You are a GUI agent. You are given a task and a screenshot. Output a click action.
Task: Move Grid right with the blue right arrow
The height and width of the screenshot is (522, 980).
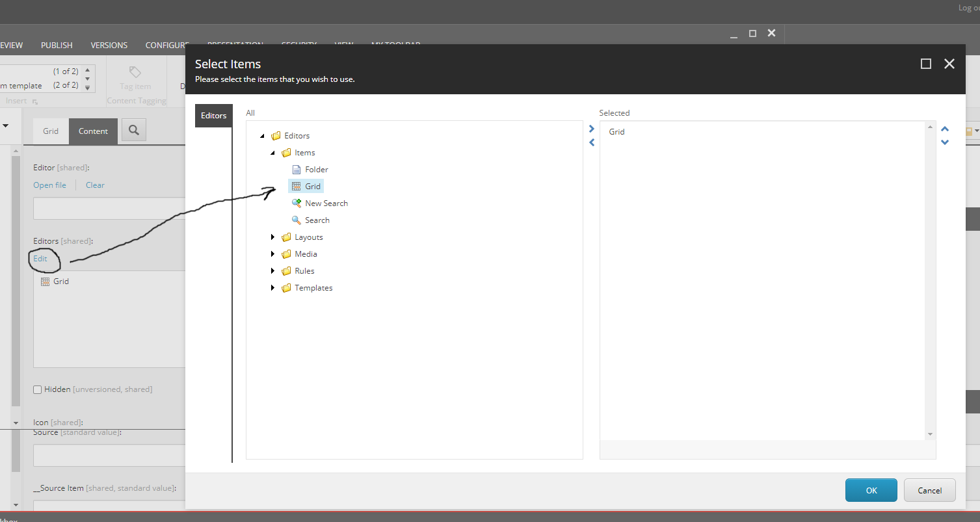tap(591, 128)
